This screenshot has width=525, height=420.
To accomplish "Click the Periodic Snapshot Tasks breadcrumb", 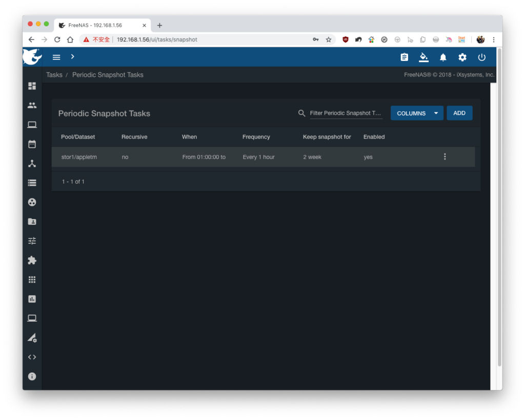I will 108,75.
